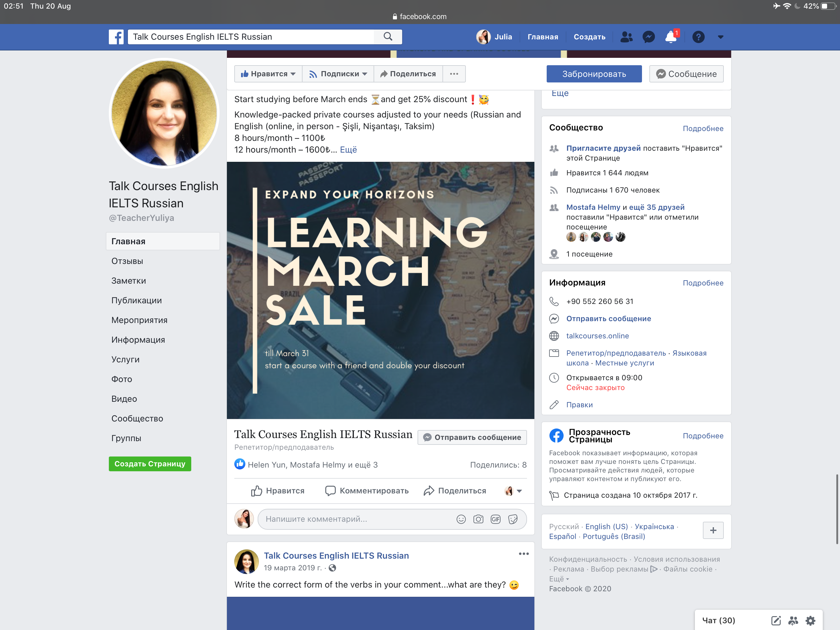The width and height of the screenshot is (840, 630).
Task: Click the globe public audience icon
Action: (x=332, y=568)
